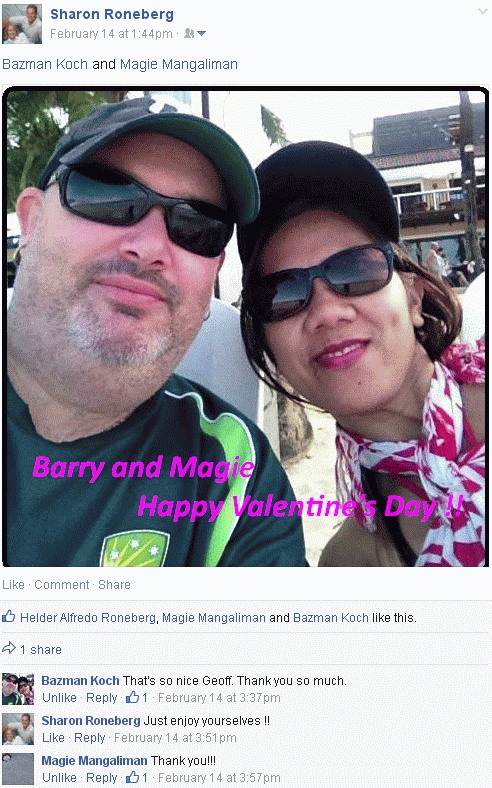This screenshot has height=788, width=492.
Task: Open Bazman Koch's comment avatar
Action: [x=18, y=689]
